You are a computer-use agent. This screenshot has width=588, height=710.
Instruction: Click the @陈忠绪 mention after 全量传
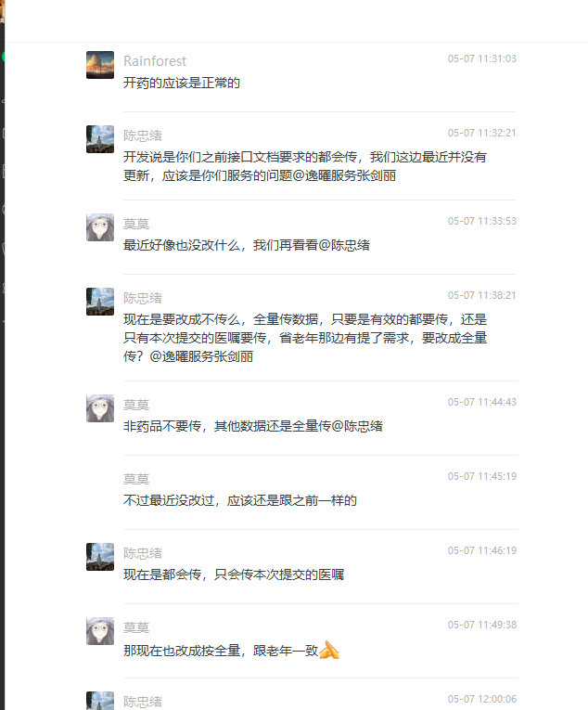click(x=357, y=426)
